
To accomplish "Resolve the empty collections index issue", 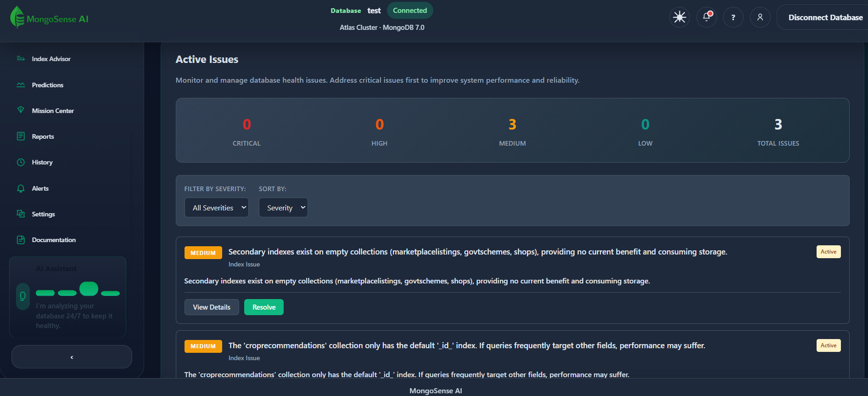I will 264,307.
